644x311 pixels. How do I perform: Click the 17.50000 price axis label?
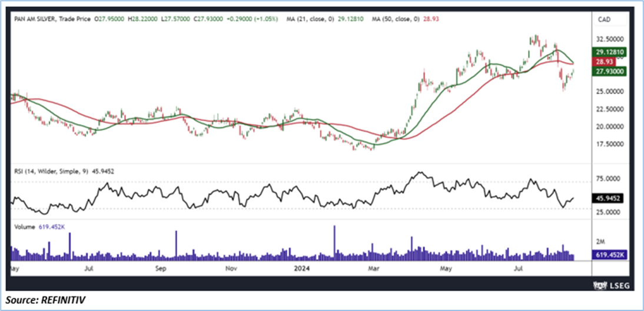tap(610, 144)
